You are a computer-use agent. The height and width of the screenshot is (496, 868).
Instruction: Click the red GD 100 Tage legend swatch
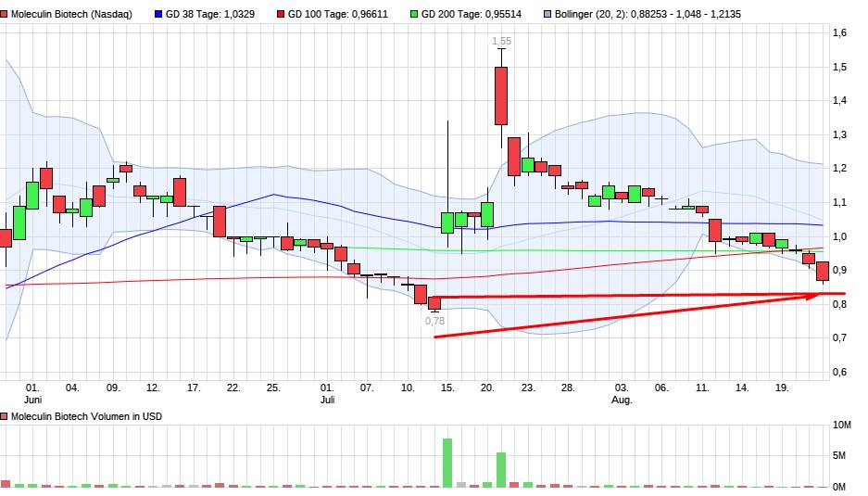(x=281, y=15)
